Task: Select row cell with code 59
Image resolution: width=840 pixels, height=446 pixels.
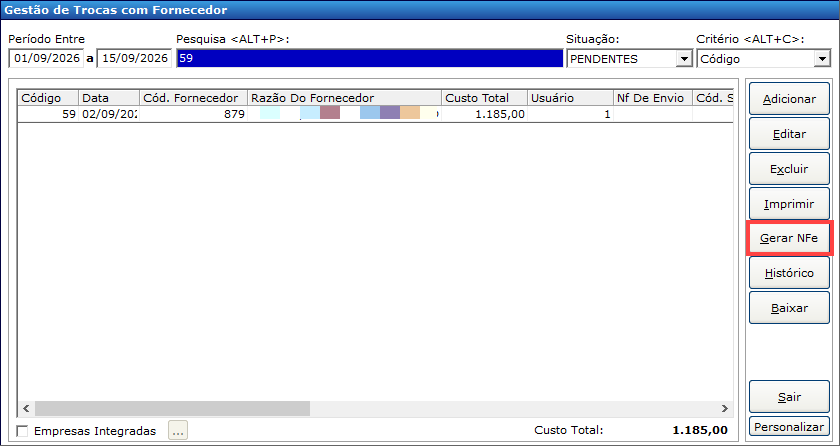Action: coord(48,114)
